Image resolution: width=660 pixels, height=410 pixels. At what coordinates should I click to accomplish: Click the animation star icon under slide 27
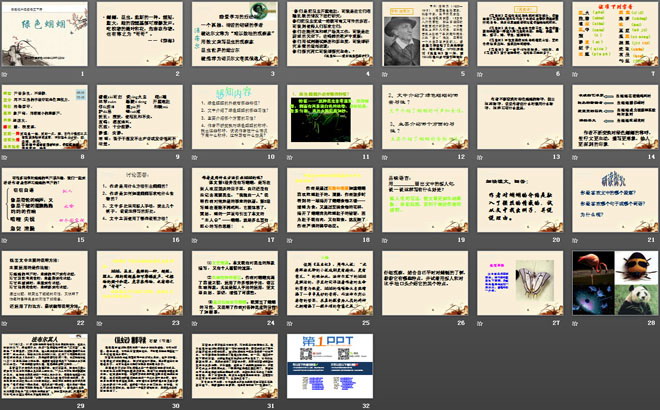[480, 323]
